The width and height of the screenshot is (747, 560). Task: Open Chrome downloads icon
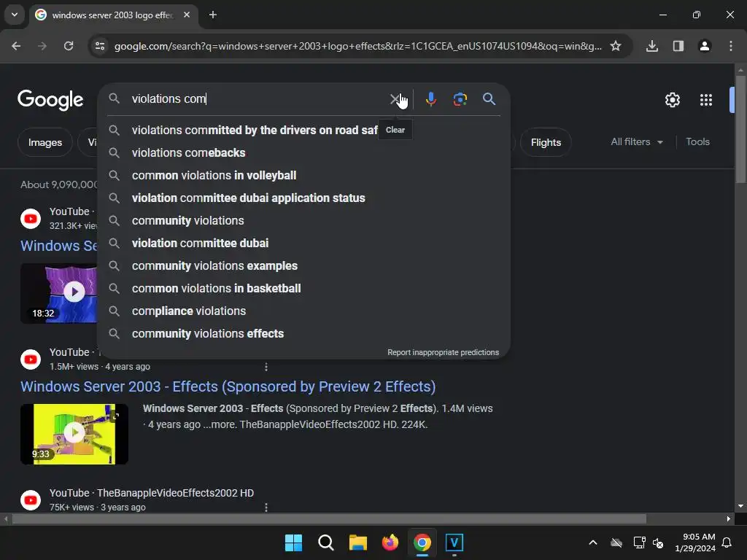coord(651,46)
